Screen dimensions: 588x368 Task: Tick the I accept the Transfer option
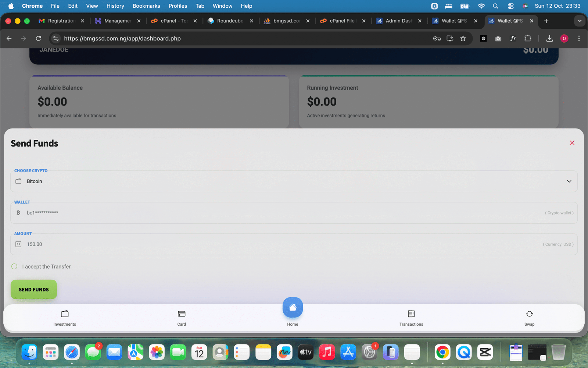coord(14,266)
